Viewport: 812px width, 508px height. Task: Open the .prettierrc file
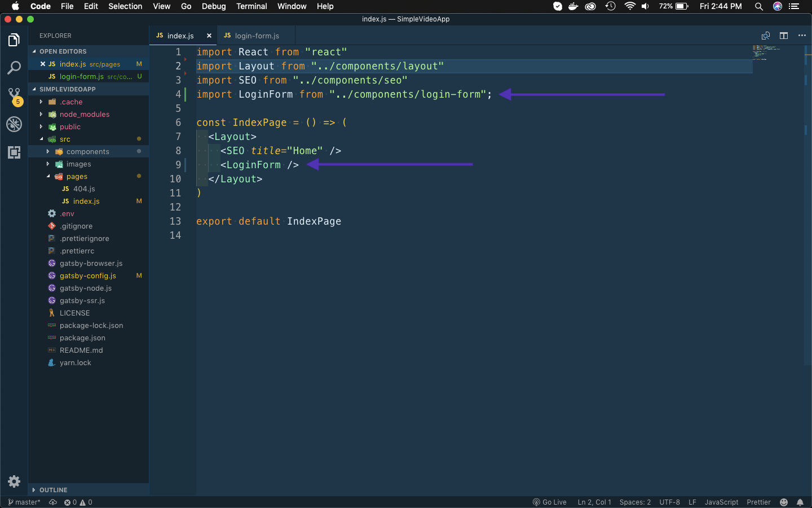coord(89,251)
